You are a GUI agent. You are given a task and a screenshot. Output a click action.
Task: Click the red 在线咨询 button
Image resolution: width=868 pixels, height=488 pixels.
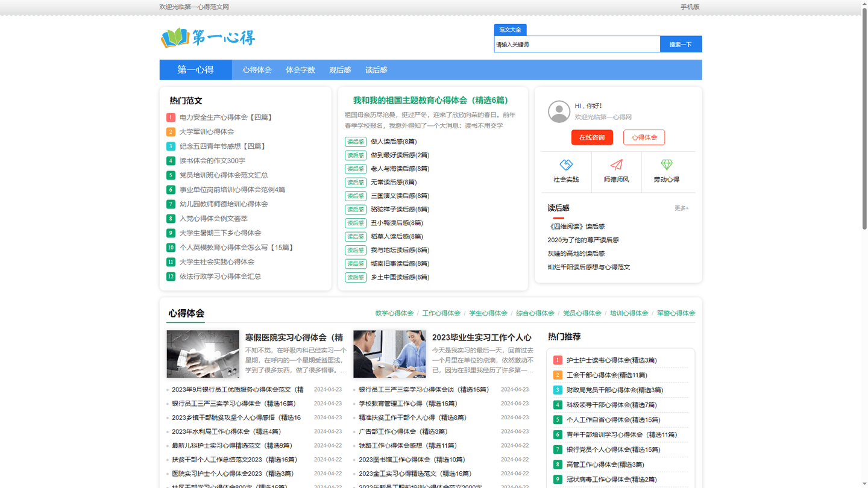[x=592, y=137]
